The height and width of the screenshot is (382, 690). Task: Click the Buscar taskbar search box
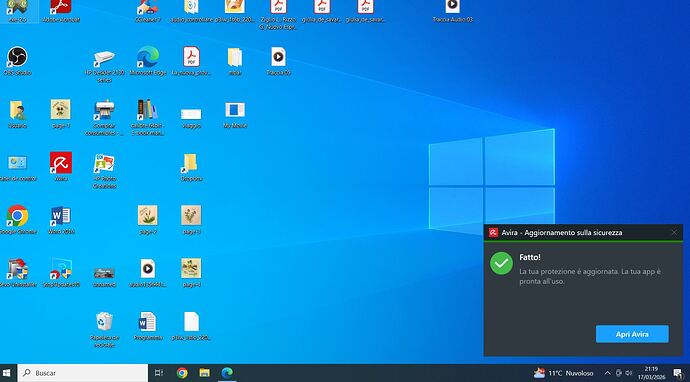pos(83,373)
